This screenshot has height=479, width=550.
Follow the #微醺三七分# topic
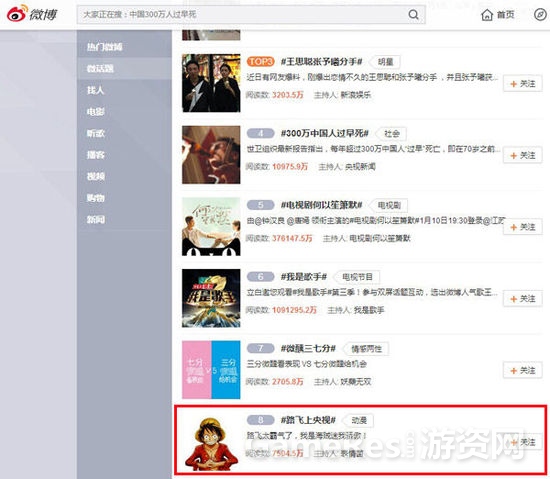tap(523, 371)
